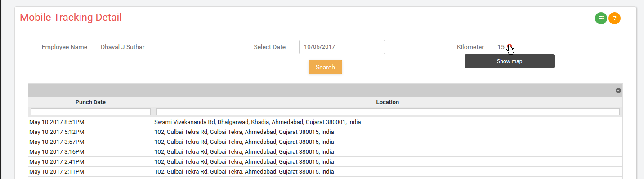Collapse the grid using the circular arrow icon
The width and height of the screenshot is (644, 179).
click(618, 91)
